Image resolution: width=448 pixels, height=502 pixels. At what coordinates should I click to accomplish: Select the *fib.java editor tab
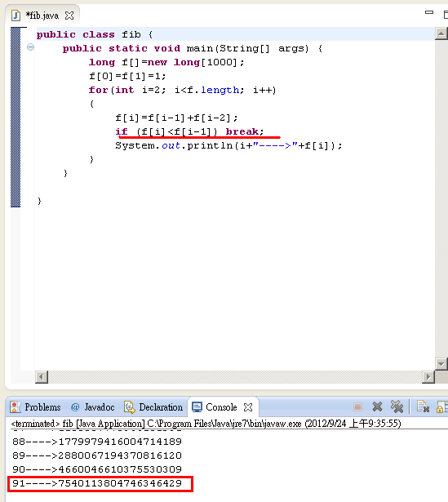[x=42, y=16]
